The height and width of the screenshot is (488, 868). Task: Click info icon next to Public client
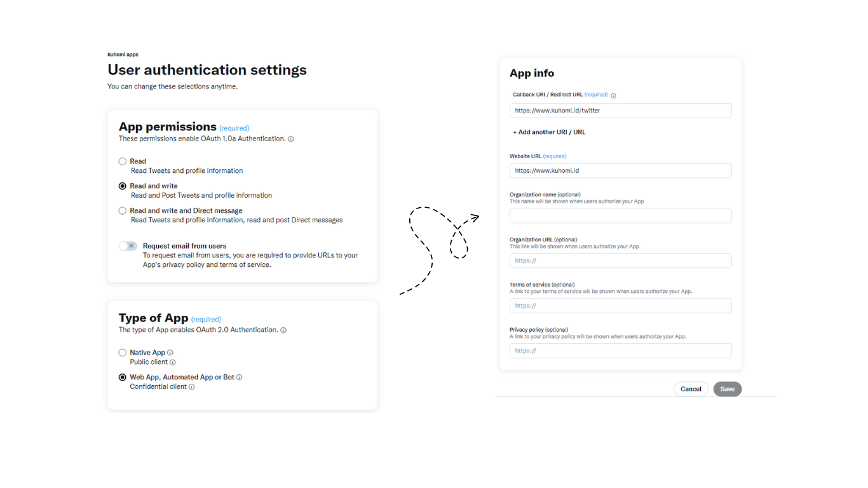click(173, 362)
